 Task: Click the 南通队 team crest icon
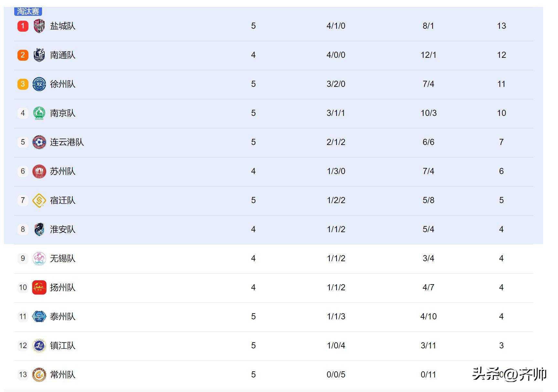pyautogui.click(x=39, y=55)
